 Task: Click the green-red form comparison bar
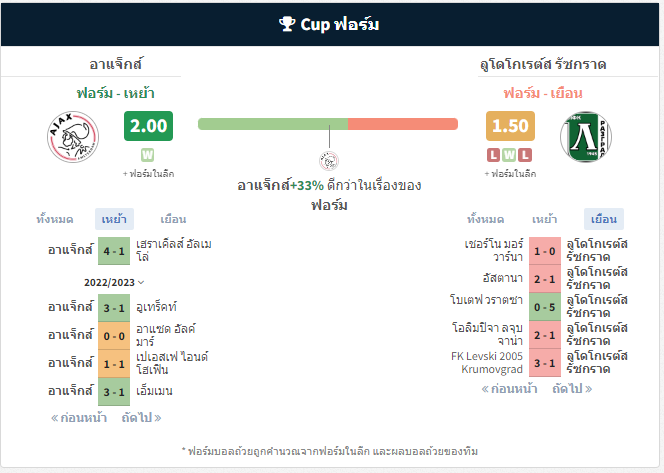(x=328, y=124)
